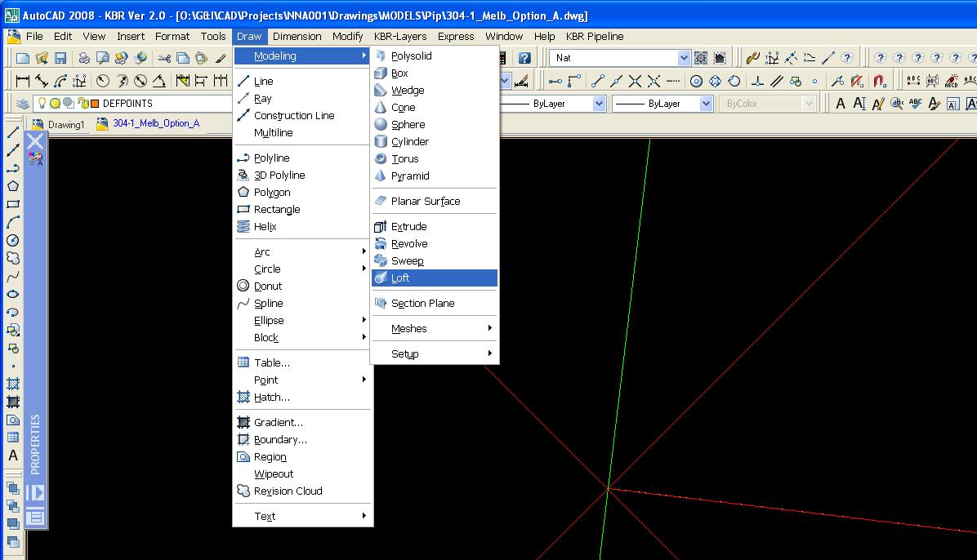Expand the Setup submenu

[x=435, y=353]
